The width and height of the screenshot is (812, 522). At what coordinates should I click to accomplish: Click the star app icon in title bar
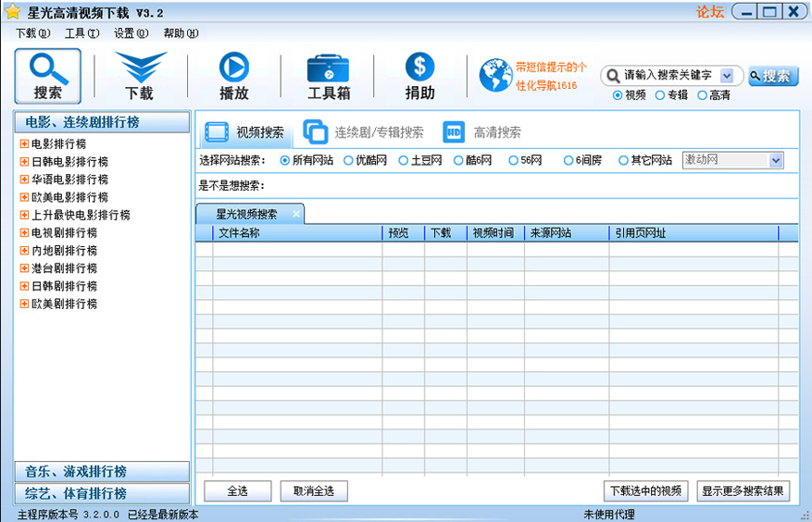(12, 11)
